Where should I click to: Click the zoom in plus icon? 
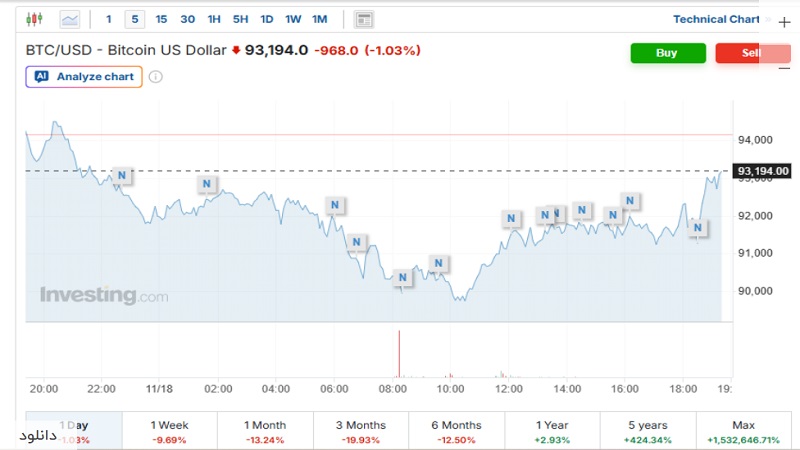tap(783, 21)
